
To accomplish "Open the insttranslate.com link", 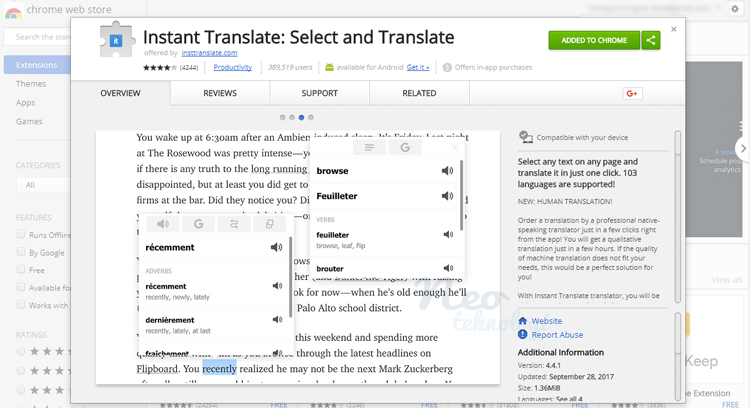I will 210,53.
